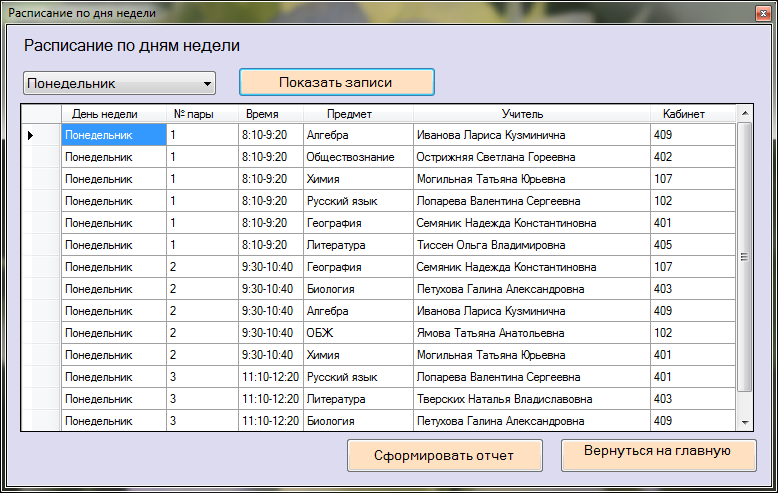Screen dimensions: 778x493
Task: Select the cabinet 402 cell
Action: [693, 157]
